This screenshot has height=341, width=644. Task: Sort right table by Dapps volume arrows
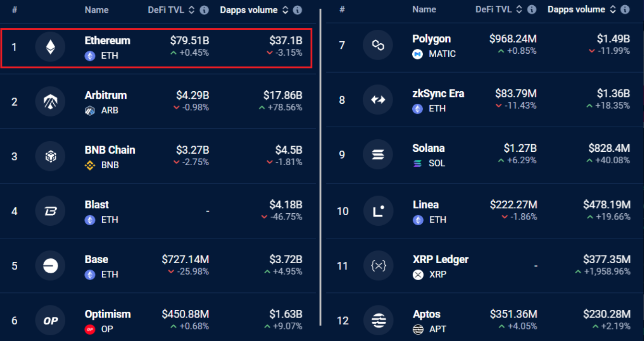point(612,10)
